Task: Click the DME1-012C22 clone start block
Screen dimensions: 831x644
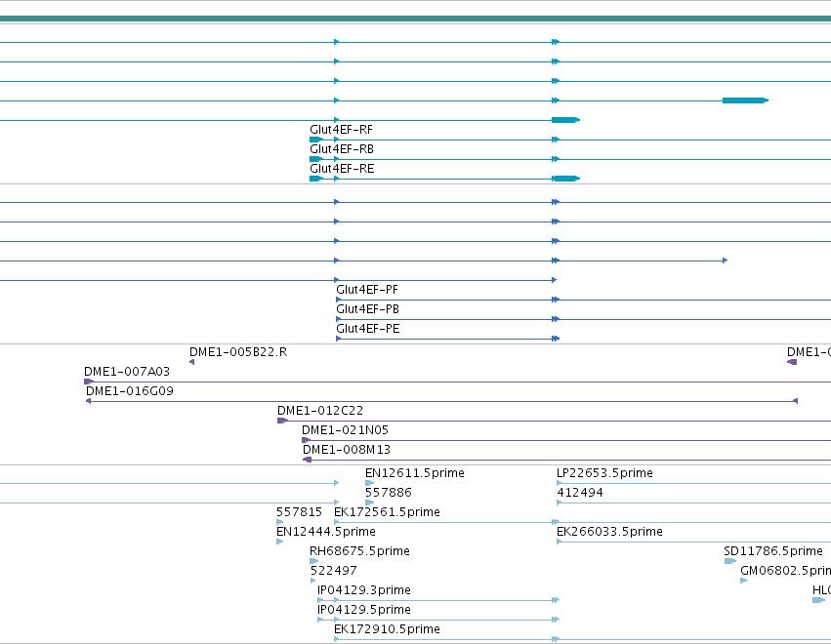Action: pos(282,421)
